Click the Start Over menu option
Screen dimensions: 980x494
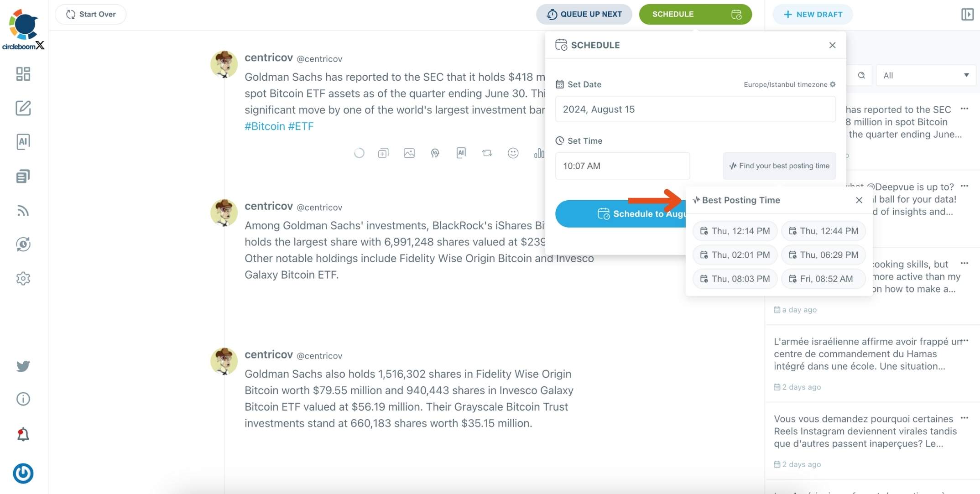click(x=90, y=13)
